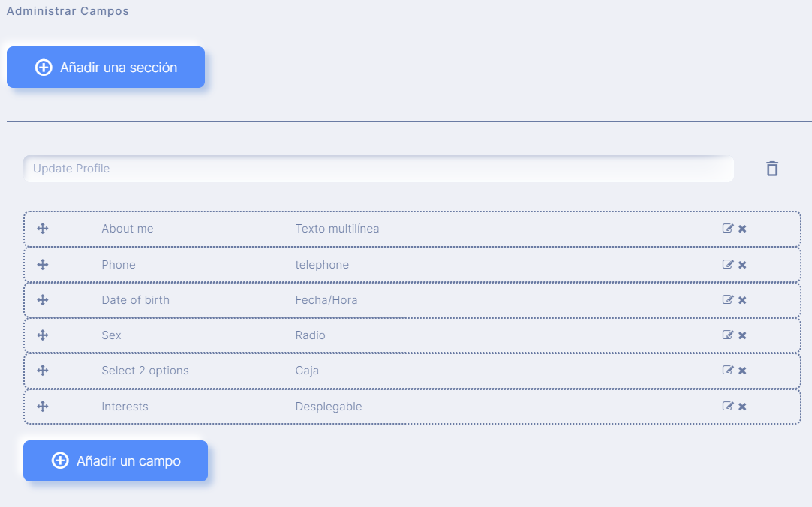
Task: Edit the Select 2 options field
Action: pos(728,370)
